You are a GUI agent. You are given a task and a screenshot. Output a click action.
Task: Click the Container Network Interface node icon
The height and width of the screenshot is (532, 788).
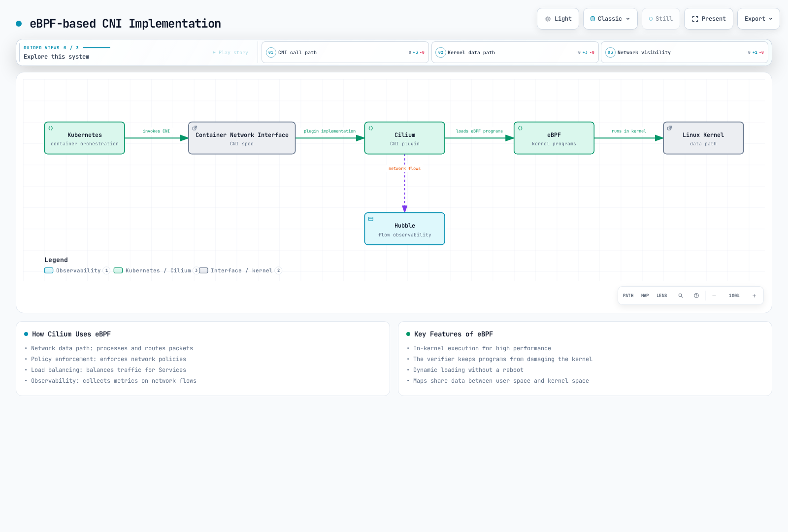pyautogui.click(x=195, y=128)
